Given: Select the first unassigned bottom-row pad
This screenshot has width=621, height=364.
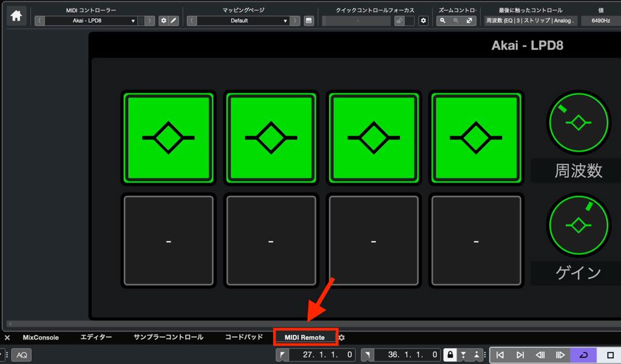Looking at the screenshot, I should point(168,241).
